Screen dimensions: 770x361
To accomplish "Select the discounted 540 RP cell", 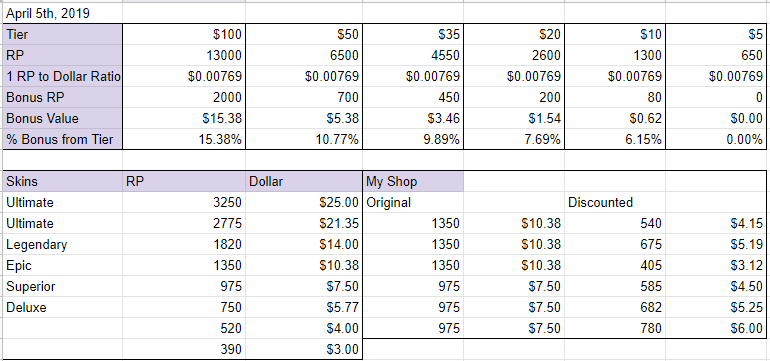I will 615,223.
